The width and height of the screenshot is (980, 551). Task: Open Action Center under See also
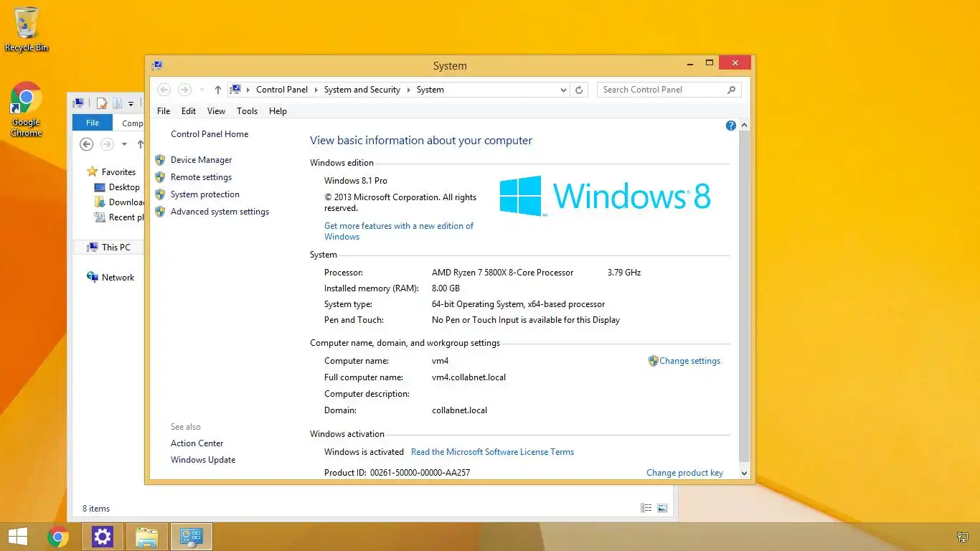tap(197, 443)
